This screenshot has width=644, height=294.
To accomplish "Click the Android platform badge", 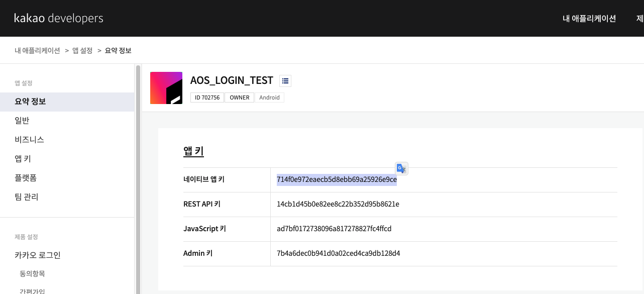I will point(270,97).
